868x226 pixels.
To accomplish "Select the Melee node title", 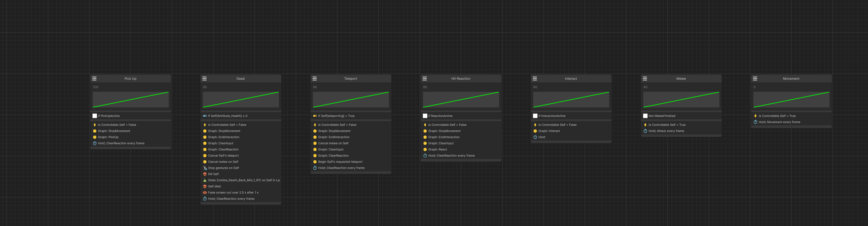I will [x=681, y=79].
